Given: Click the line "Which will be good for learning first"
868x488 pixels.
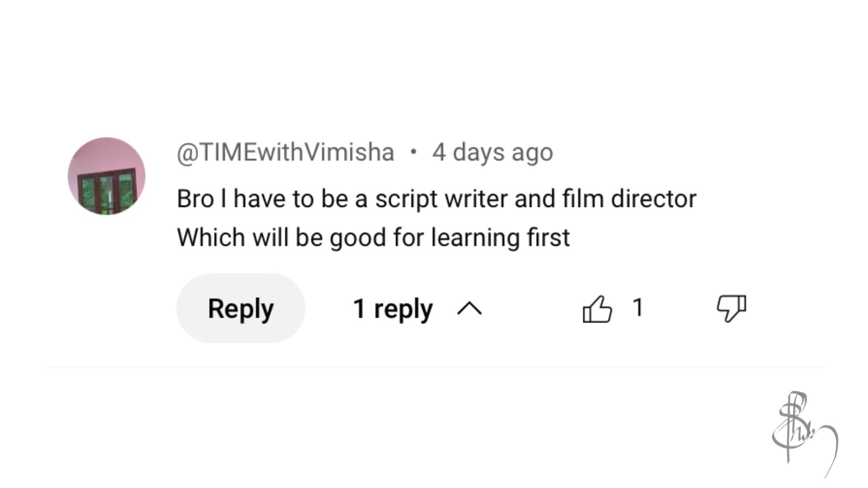Looking at the screenshot, I should [x=373, y=238].
